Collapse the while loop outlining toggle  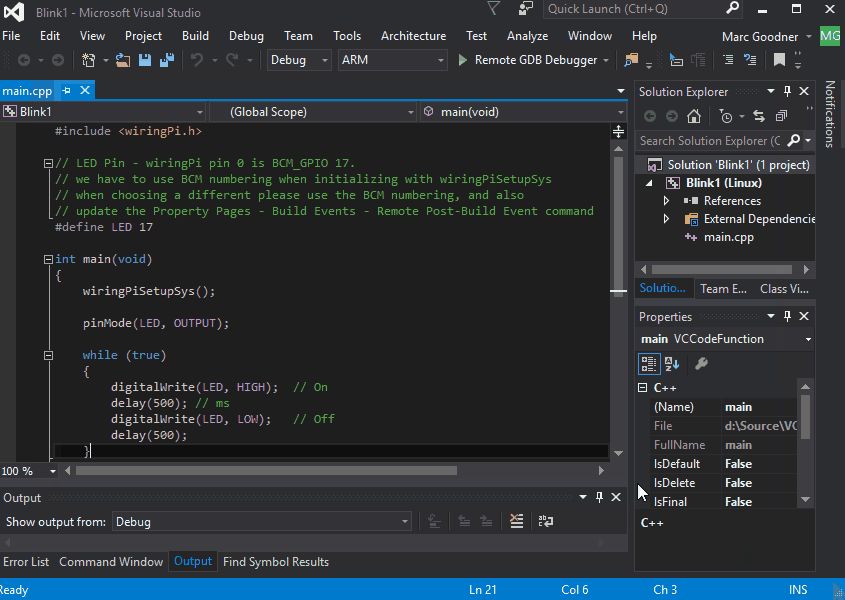click(x=48, y=355)
